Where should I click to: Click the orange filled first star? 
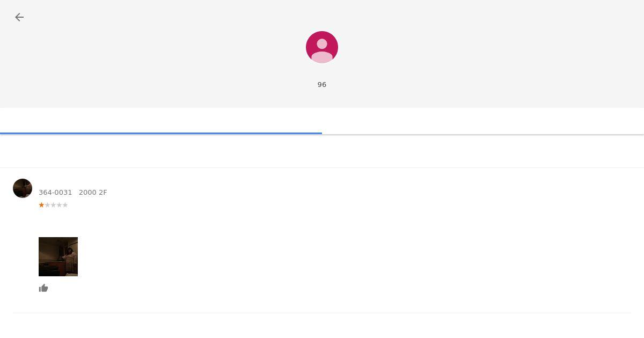(41, 205)
